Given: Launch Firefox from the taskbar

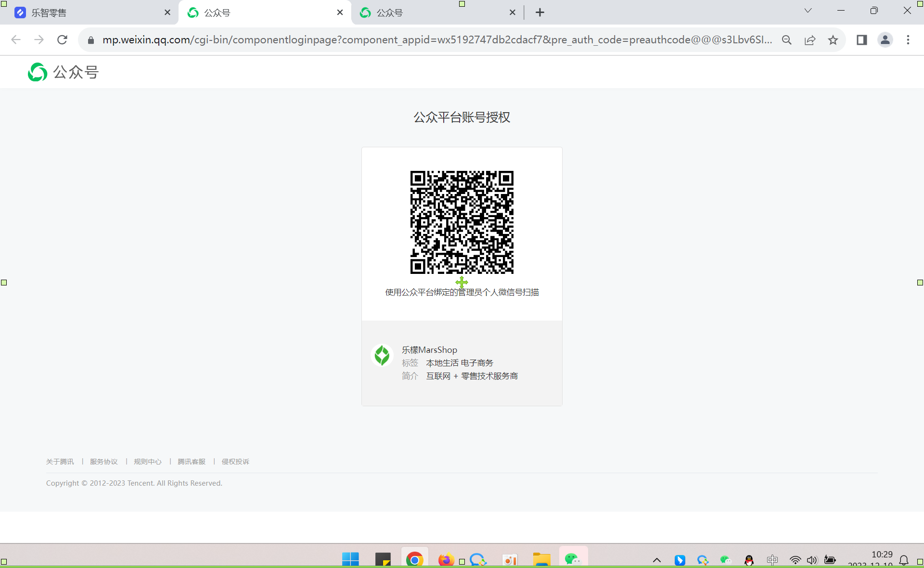Looking at the screenshot, I should click(x=446, y=559).
